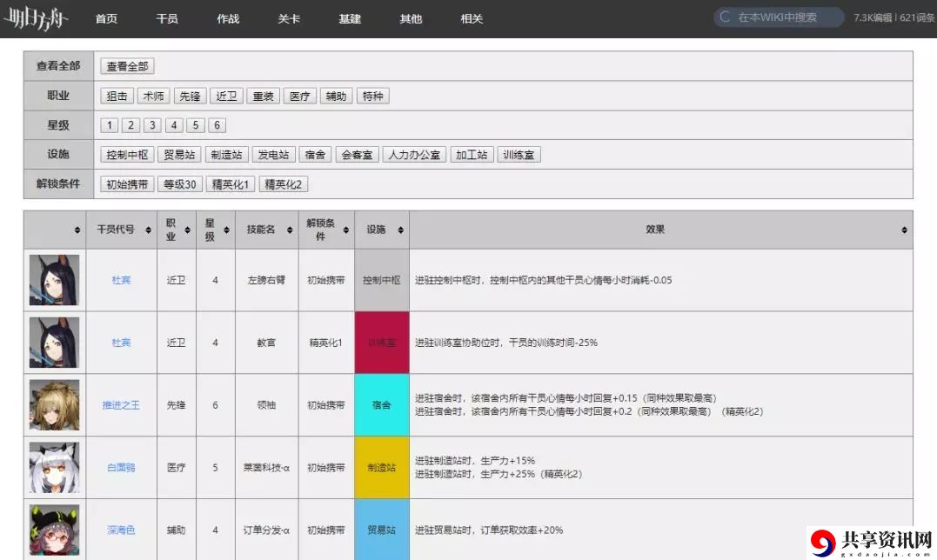Open 杜宾 link in the 教官 row
This screenshot has height=560, width=937.
[121, 343]
